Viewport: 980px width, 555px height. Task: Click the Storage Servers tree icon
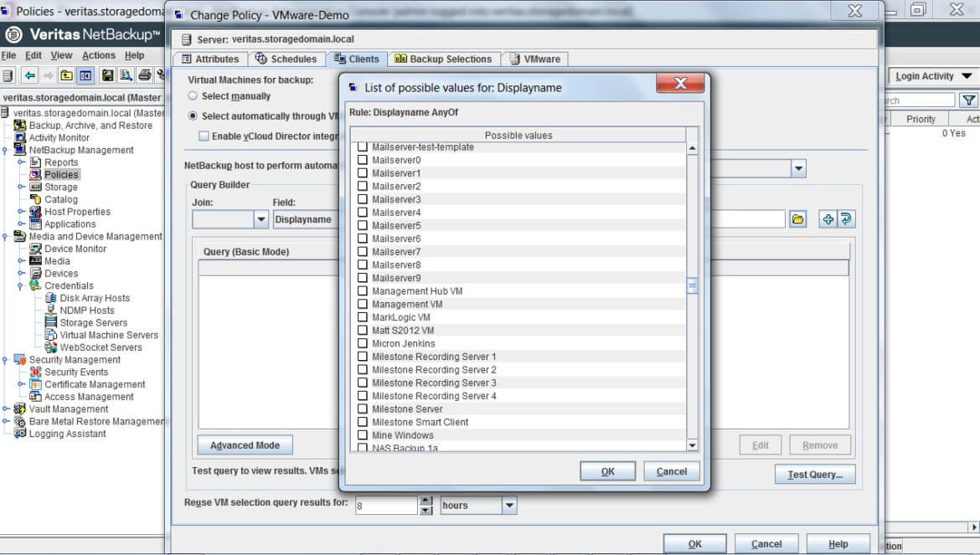click(x=51, y=323)
